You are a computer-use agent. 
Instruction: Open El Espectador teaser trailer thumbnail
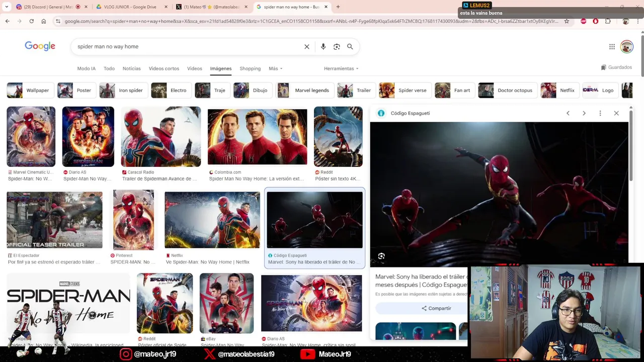tap(54, 220)
